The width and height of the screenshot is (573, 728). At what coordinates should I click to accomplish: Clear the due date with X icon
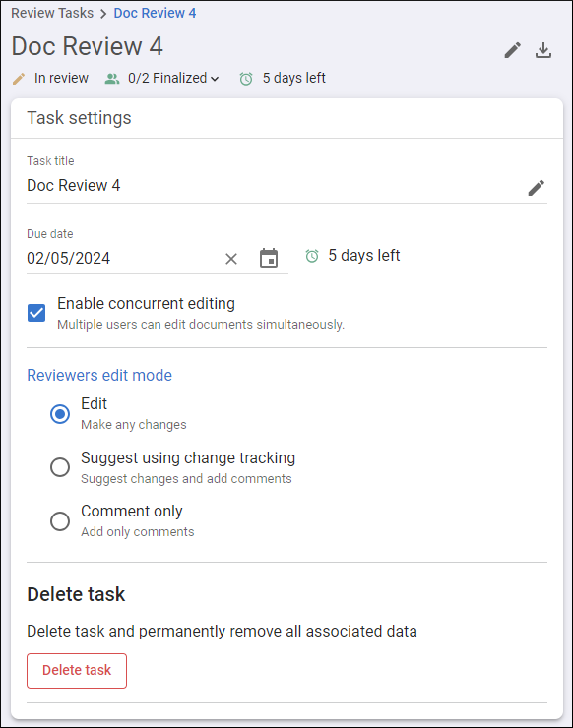(x=231, y=259)
